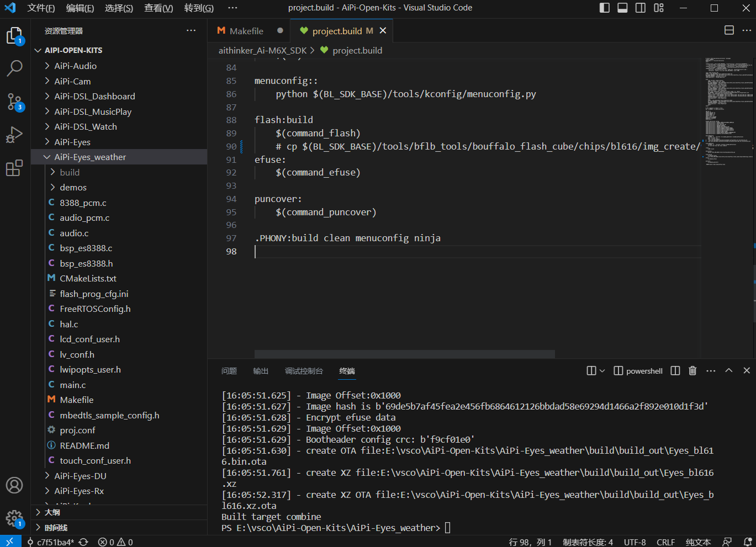Open the Extensions view icon

point(14,168)
